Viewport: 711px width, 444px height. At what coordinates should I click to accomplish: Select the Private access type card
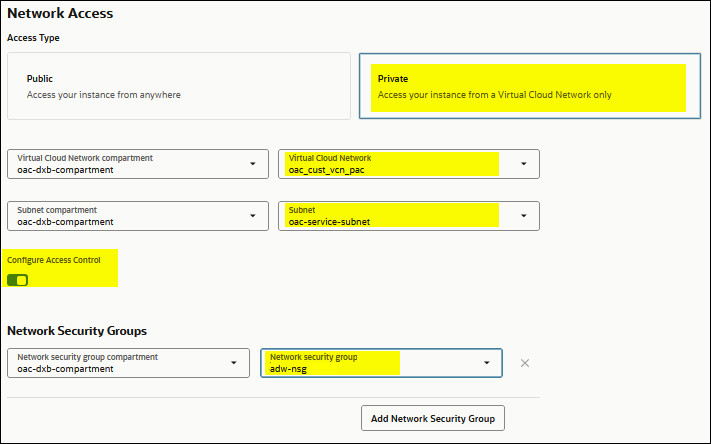coord(531,86)
